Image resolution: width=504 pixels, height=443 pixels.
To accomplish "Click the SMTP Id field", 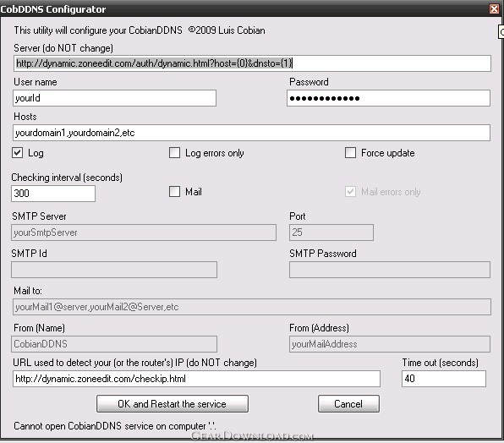I will point(114,270).
